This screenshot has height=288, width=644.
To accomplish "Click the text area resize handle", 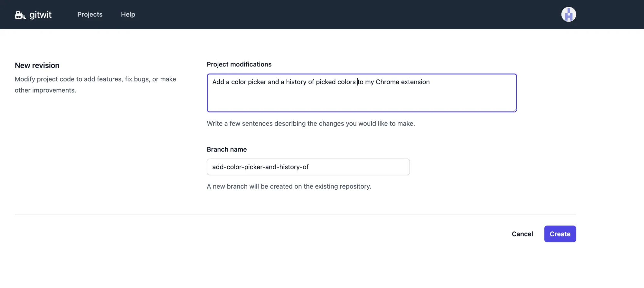I will click(515, 110).
